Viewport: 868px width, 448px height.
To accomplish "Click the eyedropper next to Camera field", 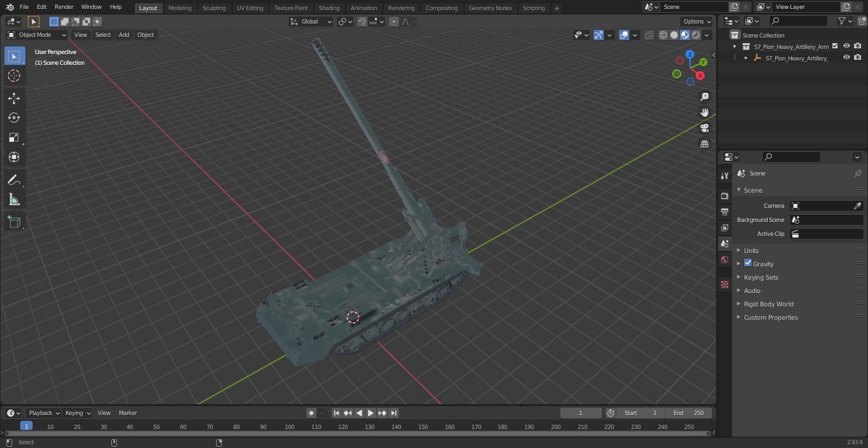I will [x=857, y=206].
